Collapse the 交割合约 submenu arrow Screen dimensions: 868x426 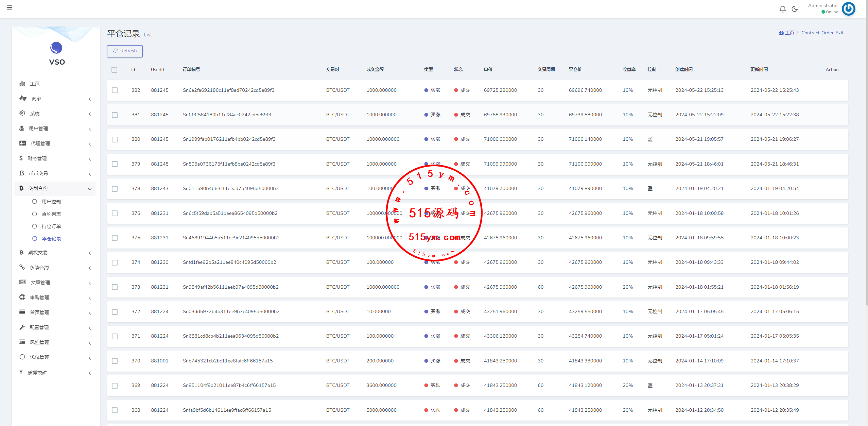(90, 189)
